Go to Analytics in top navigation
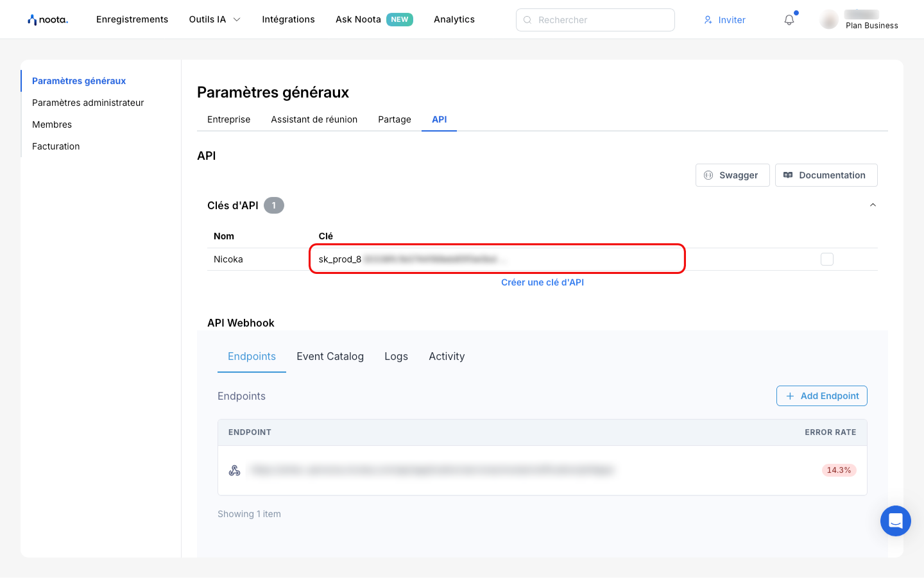The image size is (924, 578). (454, 19)
